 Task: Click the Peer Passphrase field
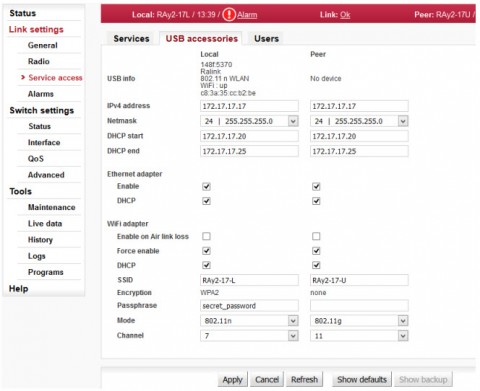tap(359, 305)
